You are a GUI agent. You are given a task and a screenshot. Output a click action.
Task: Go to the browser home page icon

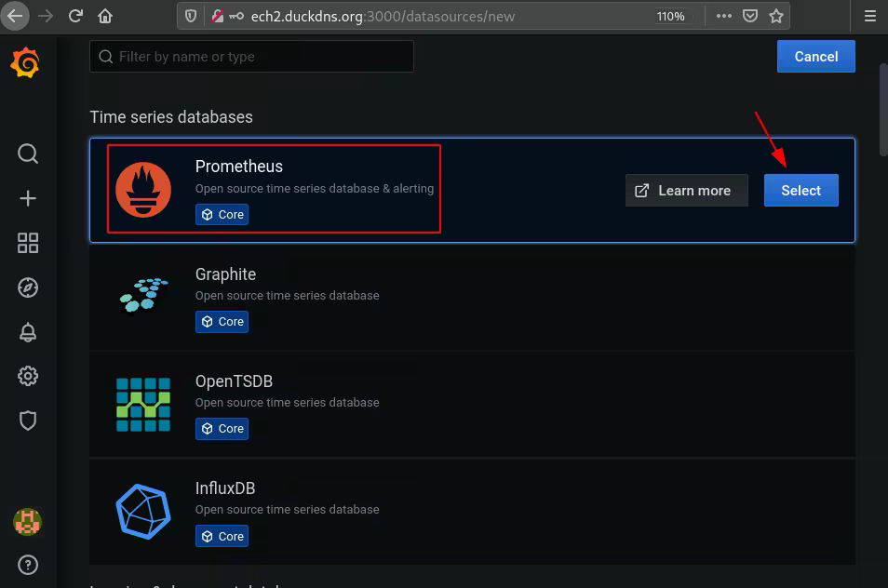[x=105, y=16]
